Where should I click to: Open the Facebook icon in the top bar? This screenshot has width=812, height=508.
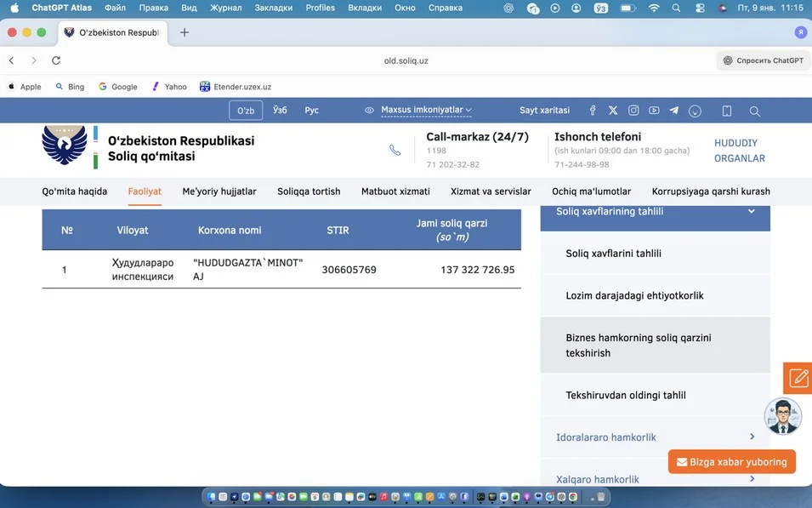pyautogui.click(x=593, y=111)
